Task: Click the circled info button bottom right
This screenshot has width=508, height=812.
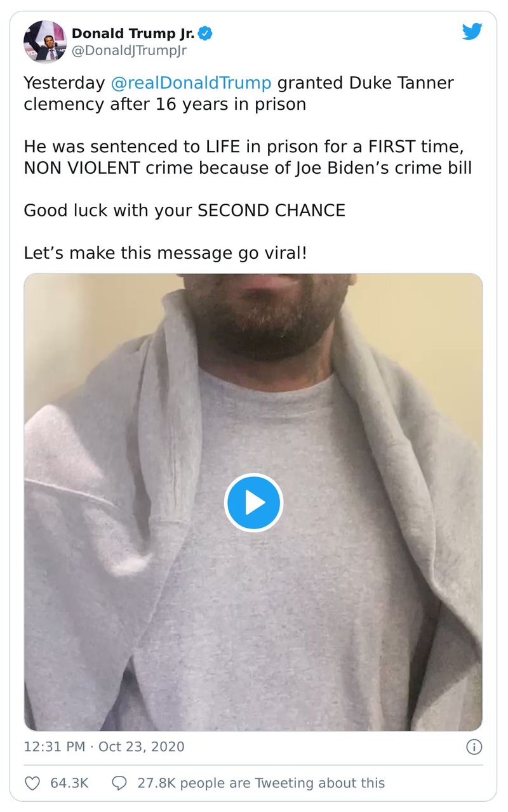Action: (x=474, y=747)
